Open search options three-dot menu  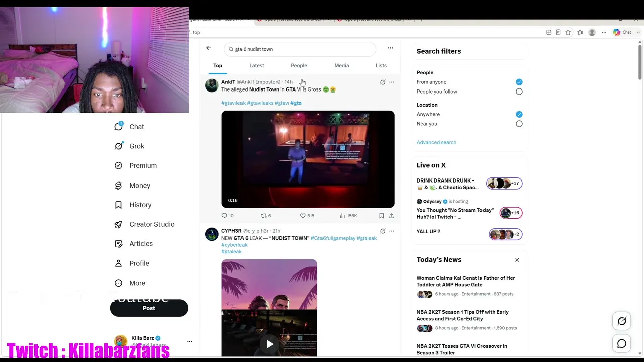[x=390, y=48]
